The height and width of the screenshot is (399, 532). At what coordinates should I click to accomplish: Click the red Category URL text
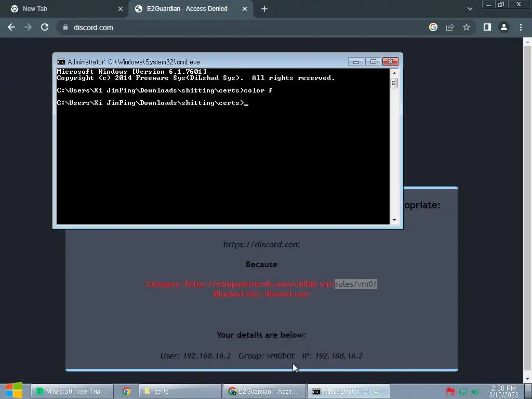pos(262,284)
